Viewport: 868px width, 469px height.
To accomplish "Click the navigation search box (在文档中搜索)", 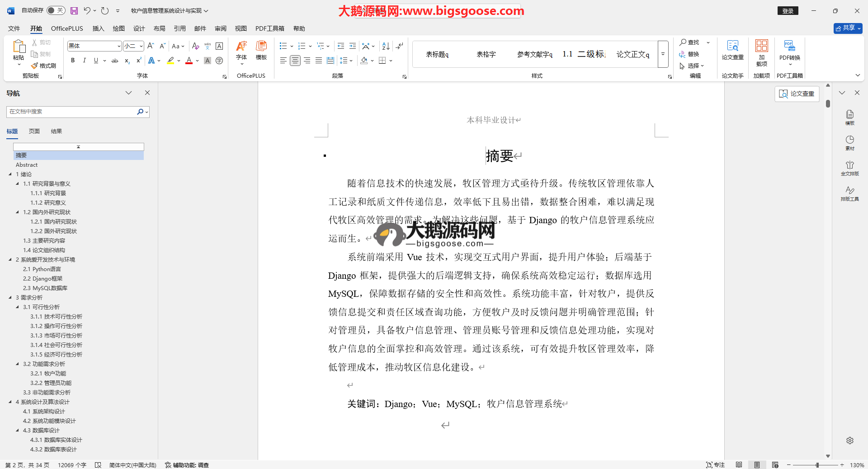I will click(x=72, y=112).
